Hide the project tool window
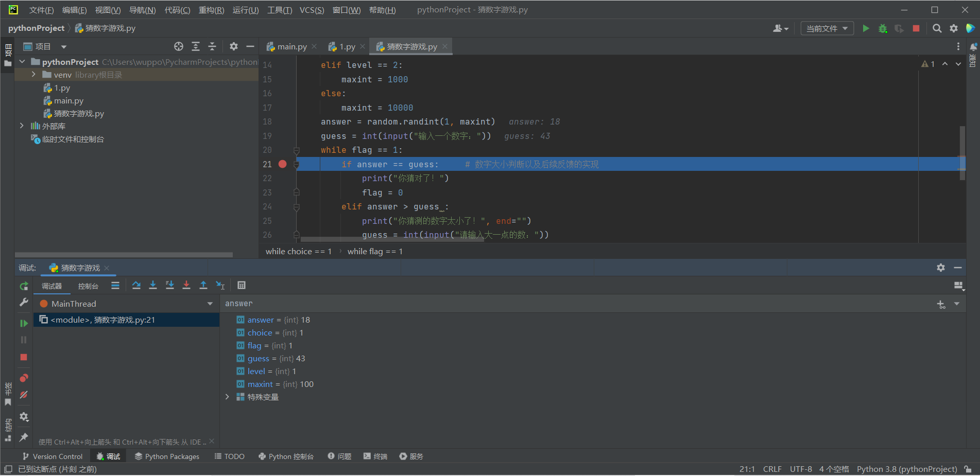This screenshot has height=476, width=980. point(250,46)
